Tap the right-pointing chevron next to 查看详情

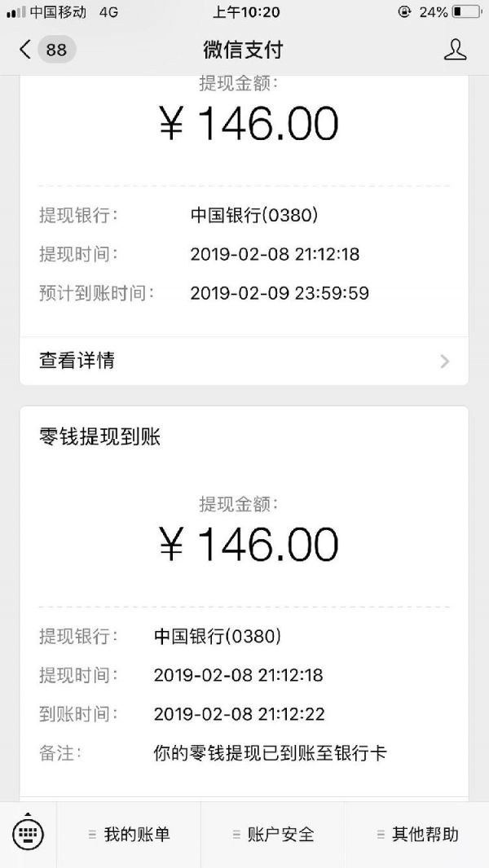point(444,361)
